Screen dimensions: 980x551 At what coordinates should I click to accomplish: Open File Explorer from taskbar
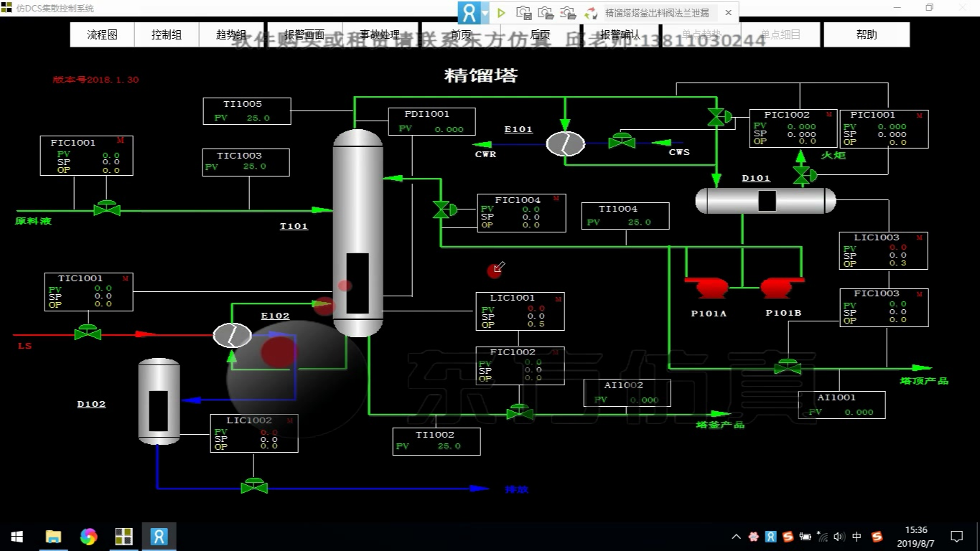53,537
